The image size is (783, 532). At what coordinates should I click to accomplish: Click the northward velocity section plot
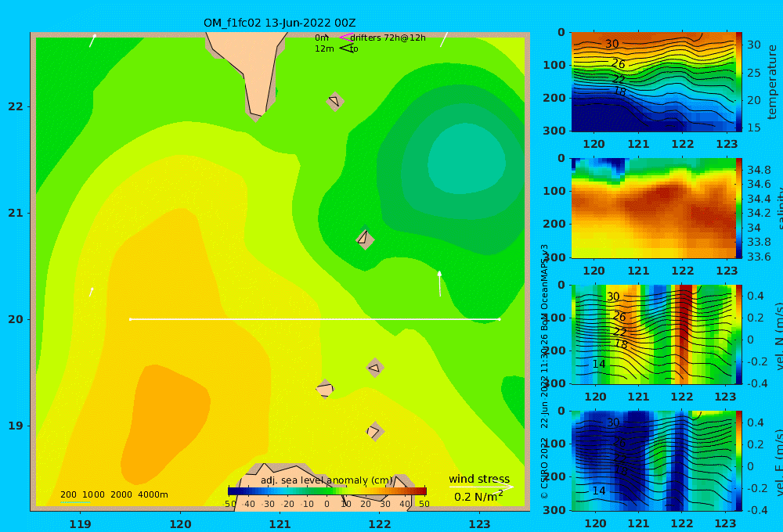pos(653,334)
